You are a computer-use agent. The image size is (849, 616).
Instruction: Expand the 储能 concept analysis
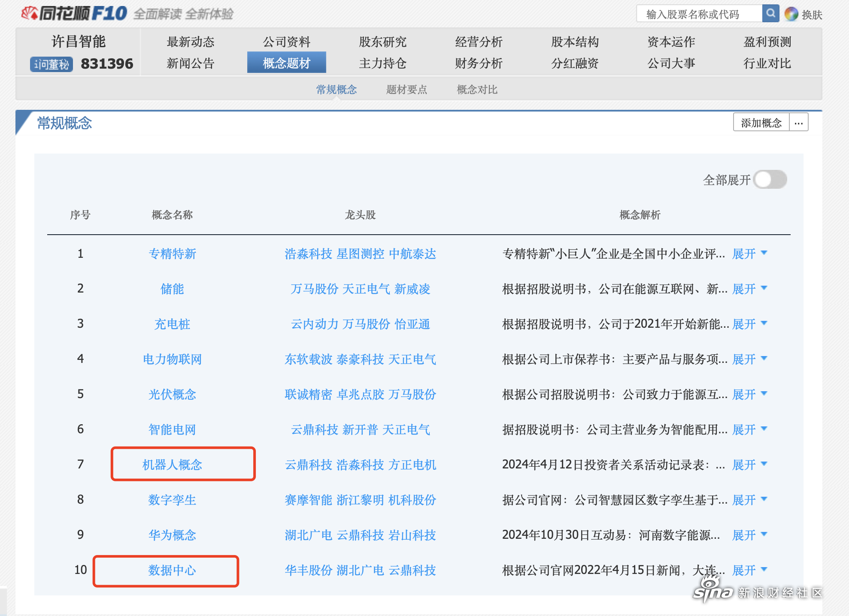point(749,289)
